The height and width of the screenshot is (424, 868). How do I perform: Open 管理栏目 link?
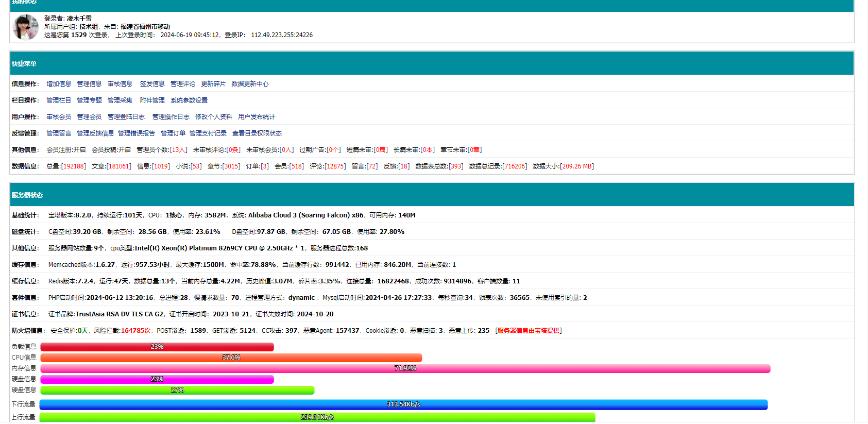[x=59, y=100]
